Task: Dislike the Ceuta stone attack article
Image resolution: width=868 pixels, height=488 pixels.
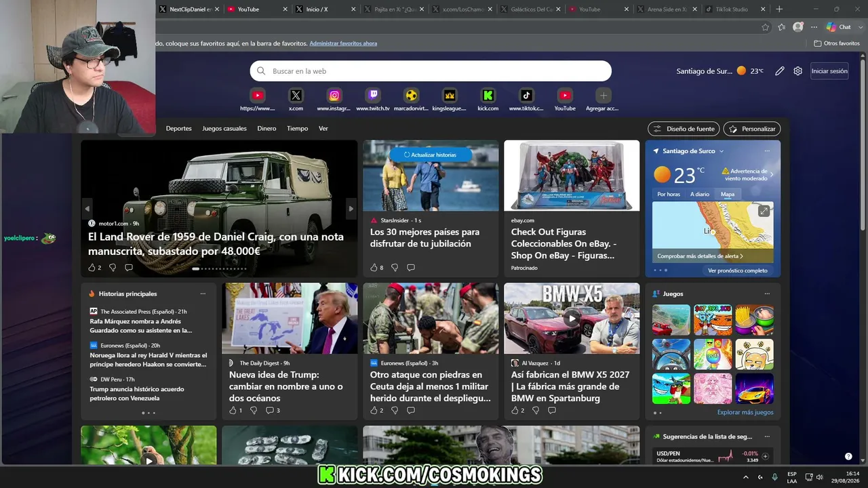Action: point(395,410)
